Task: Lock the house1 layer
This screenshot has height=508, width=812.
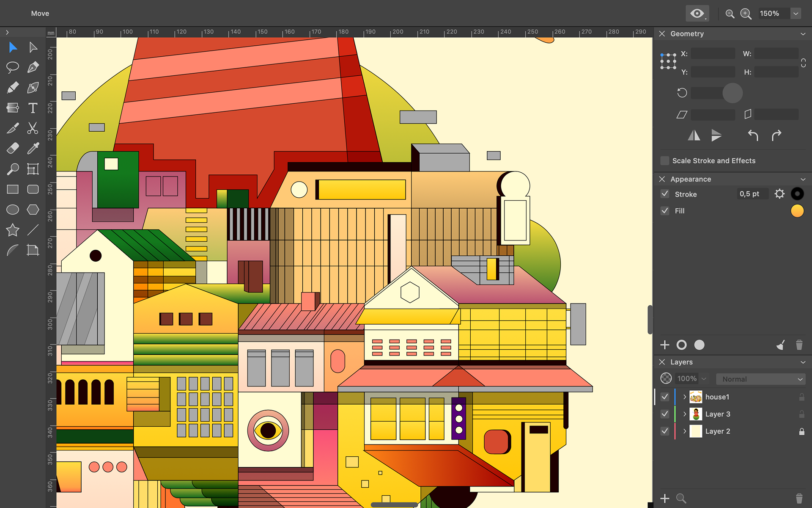Action: point(801,397)
